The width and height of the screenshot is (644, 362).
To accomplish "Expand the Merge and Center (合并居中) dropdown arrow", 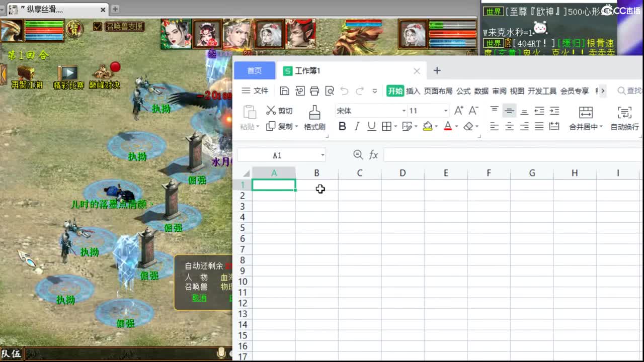I will pos(601,127).
